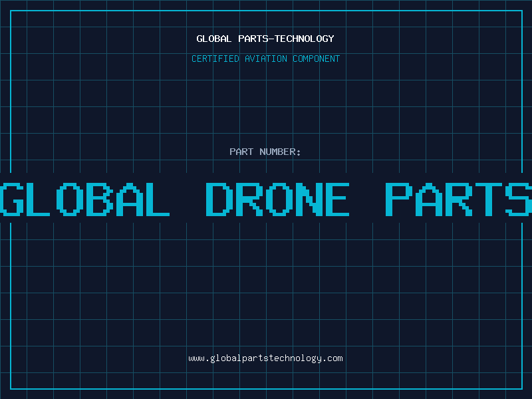Click small white GLOBAL in the header
The height and width of the screenshot is (399, 532).
tap(213, 39)
